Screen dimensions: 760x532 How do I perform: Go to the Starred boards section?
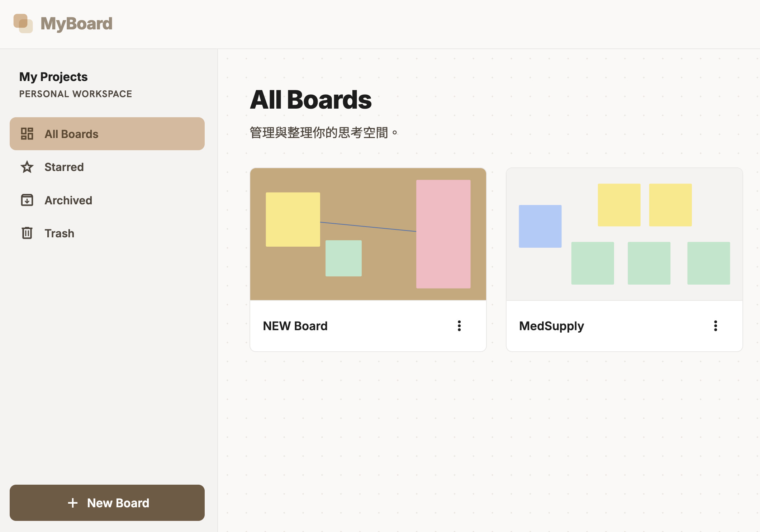point(107,167)
